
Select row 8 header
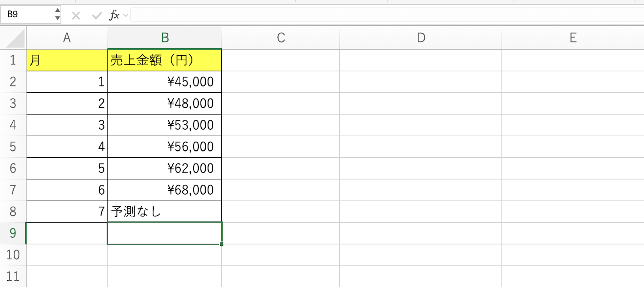[x=13, y=212]
